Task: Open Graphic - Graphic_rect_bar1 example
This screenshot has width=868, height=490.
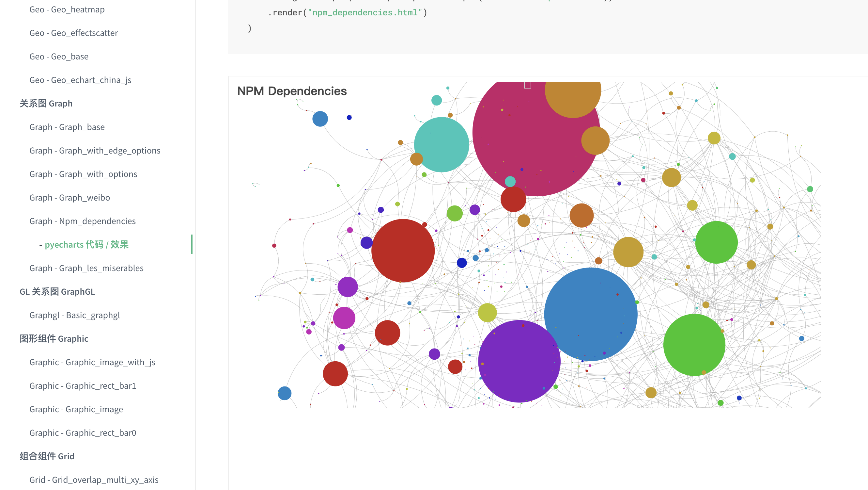Action: (83, 386)
